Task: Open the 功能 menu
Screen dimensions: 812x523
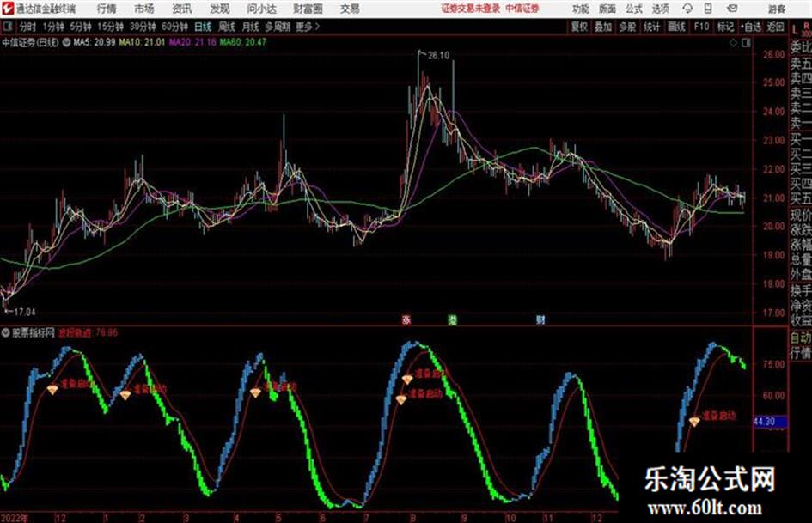Action: click(581, 9)
